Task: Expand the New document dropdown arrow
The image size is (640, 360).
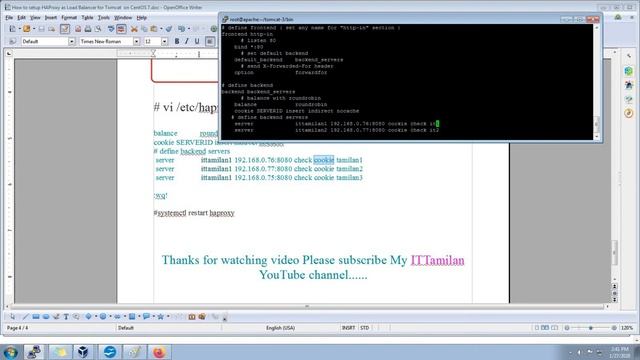Action: click(19, 29)
